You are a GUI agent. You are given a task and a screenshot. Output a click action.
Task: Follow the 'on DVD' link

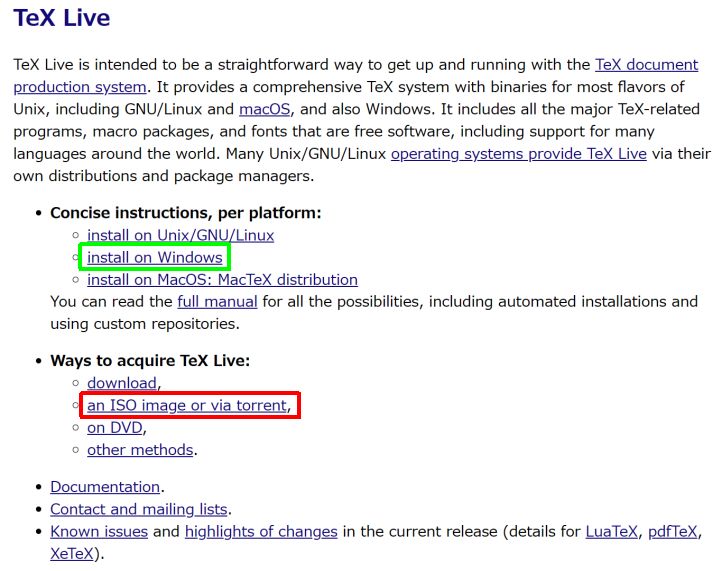pos(115,427)
